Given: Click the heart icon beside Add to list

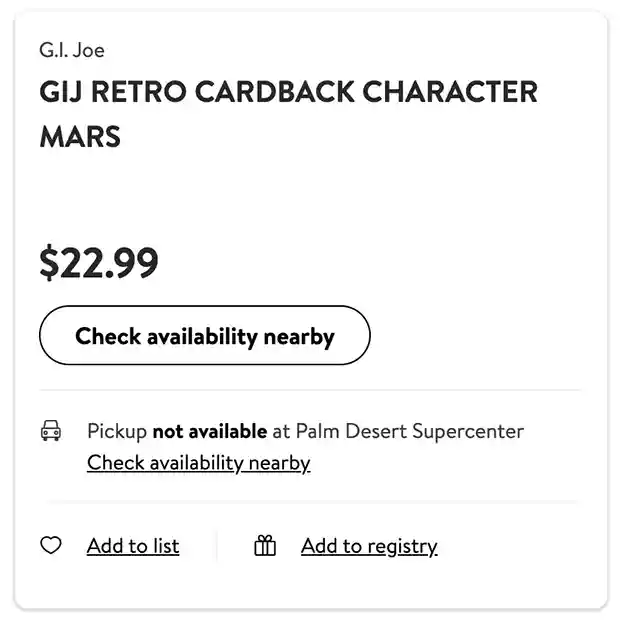Looking at the screenshot, I should point(50,546).
